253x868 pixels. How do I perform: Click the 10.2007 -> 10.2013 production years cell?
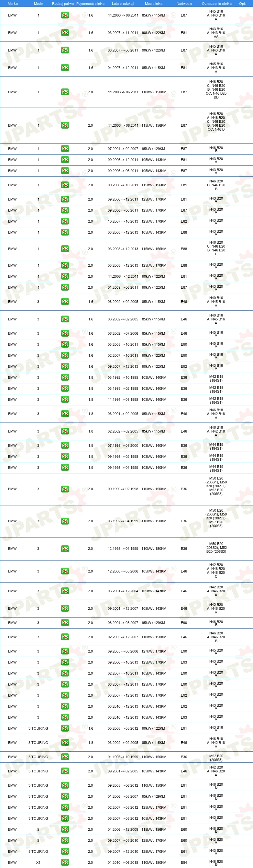[x=123, y=221]
